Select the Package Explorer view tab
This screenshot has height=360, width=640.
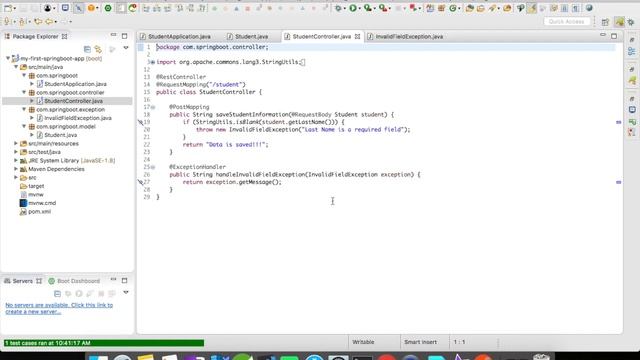coord(36,36)
